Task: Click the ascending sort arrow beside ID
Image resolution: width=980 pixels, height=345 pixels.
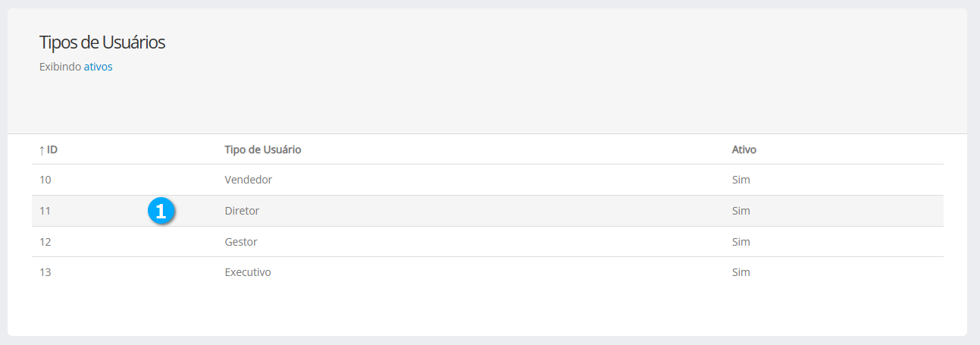Action: (42, 150)
